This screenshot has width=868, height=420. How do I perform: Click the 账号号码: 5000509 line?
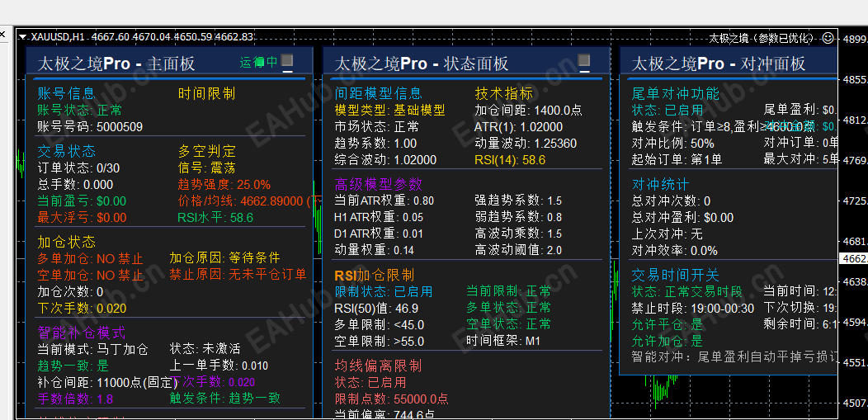pyautogui.click(x=90, y=127)
